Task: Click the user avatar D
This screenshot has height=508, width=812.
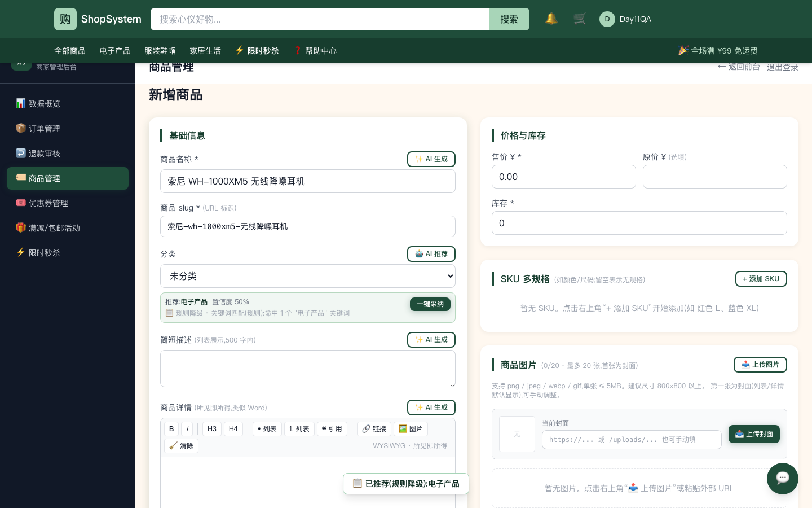Action: 607,19
